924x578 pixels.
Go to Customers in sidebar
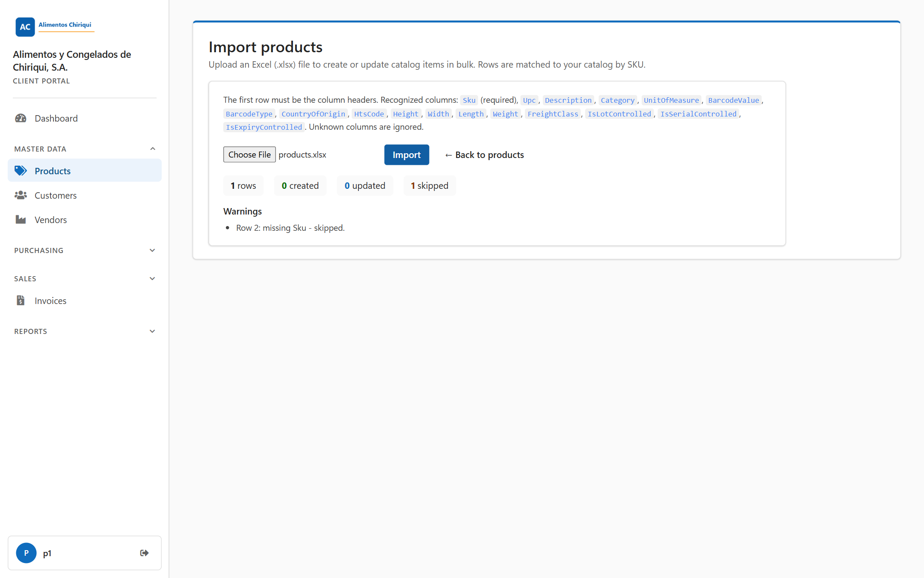[85, 195]
